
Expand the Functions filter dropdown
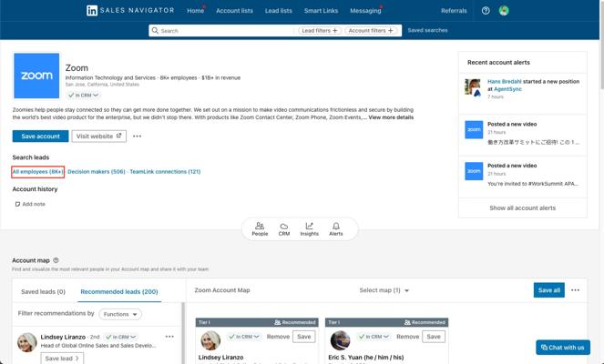[120, 314]
